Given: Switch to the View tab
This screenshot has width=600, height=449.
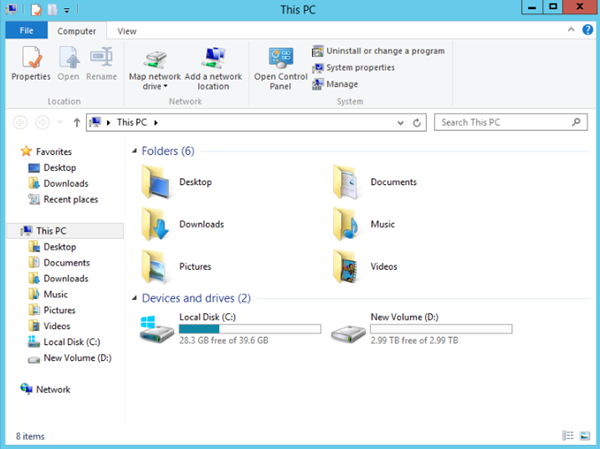Looking at the screenshot, I should (127, 31).
